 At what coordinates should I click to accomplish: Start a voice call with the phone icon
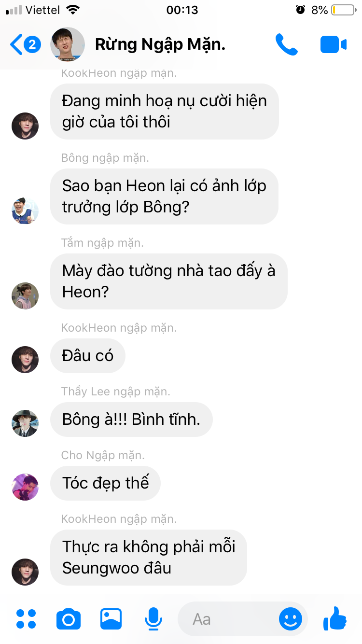click(x=286, y=44)
